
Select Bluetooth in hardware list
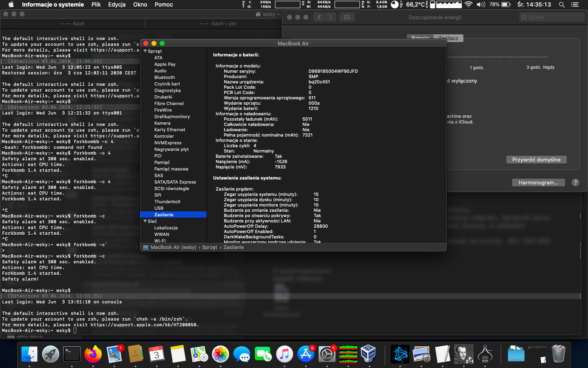165,77
